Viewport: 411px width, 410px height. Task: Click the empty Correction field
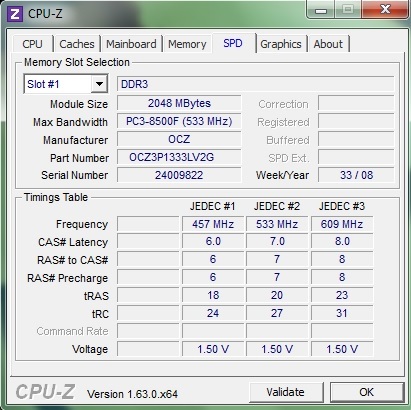(x=356, y=103)
